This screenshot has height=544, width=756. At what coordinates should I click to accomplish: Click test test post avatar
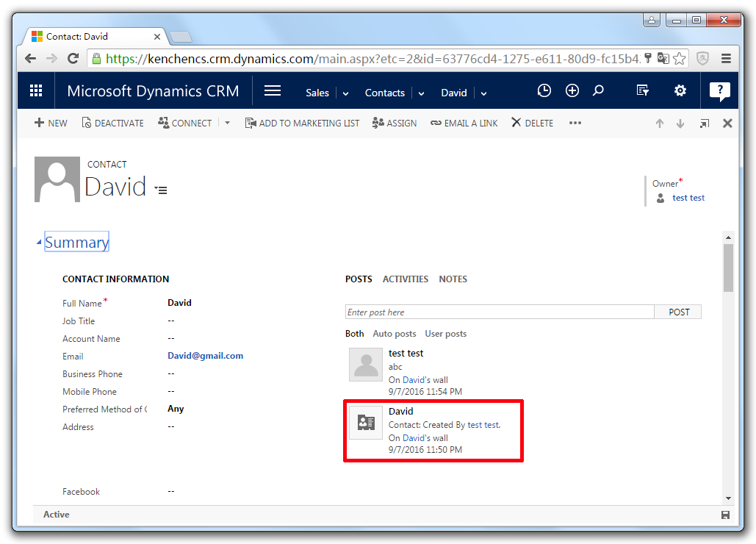366,365
